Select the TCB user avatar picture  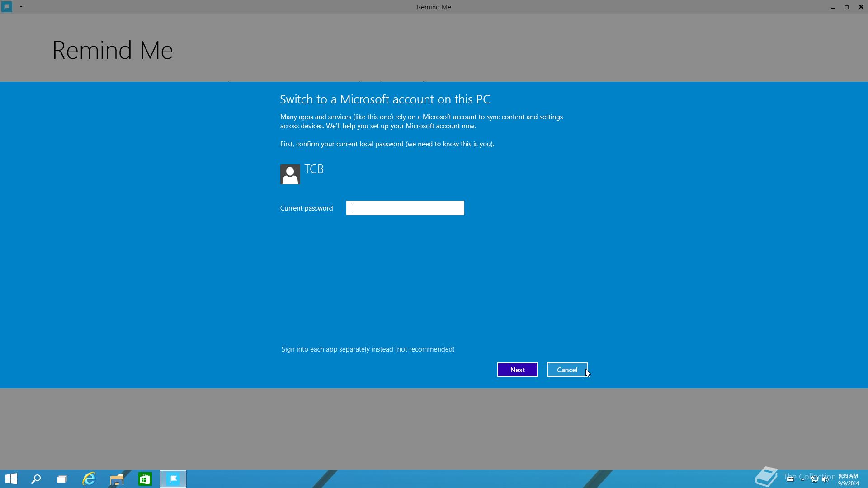pos(290,174)
